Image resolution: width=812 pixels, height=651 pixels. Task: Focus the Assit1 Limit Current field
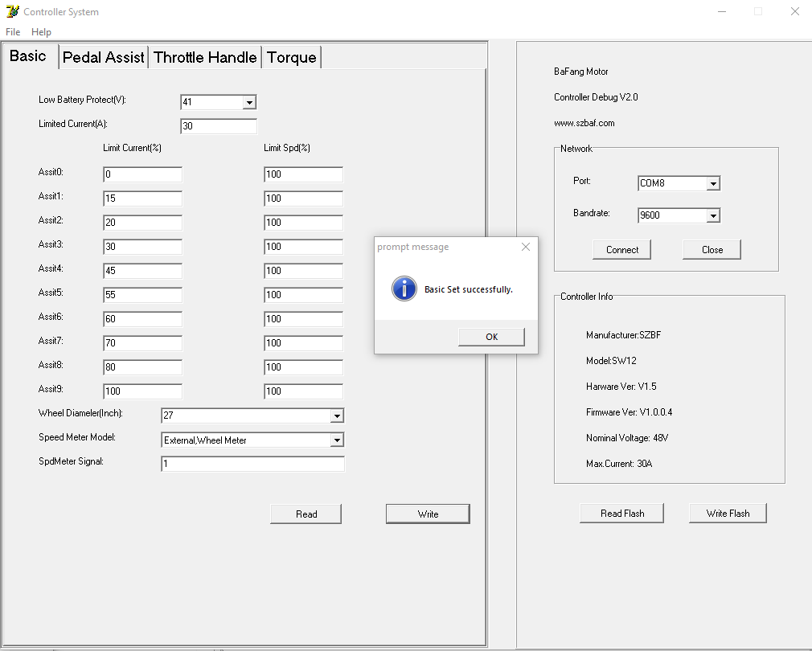142,199
